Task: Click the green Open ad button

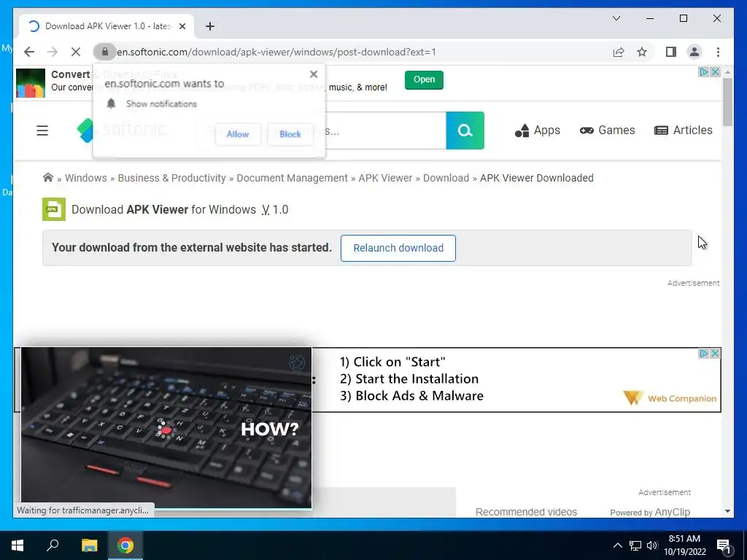Action: (x=424, y=79)
